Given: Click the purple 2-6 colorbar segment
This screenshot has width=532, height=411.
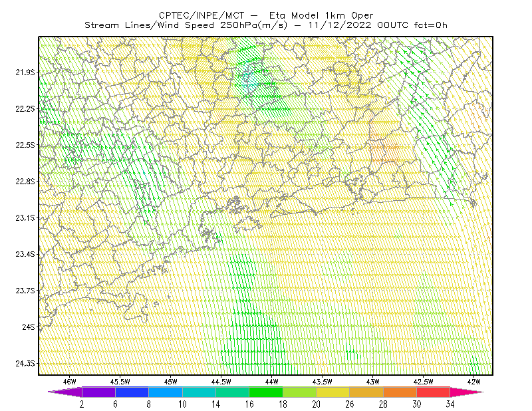Looking at the screenshot, I should pos(98,392).
